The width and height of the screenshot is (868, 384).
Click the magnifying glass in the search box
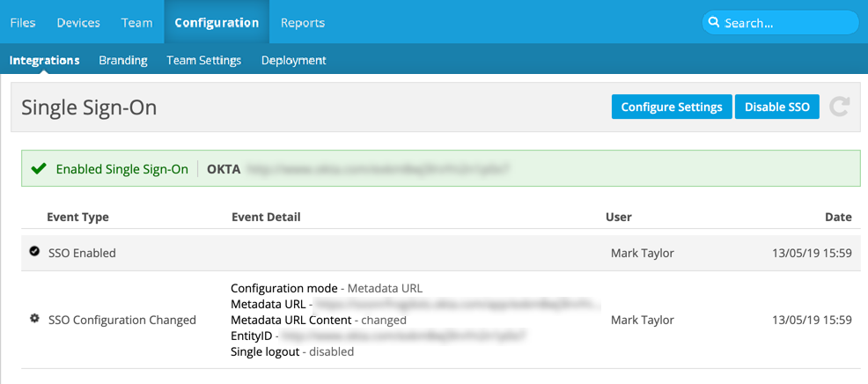coord(715,23)
